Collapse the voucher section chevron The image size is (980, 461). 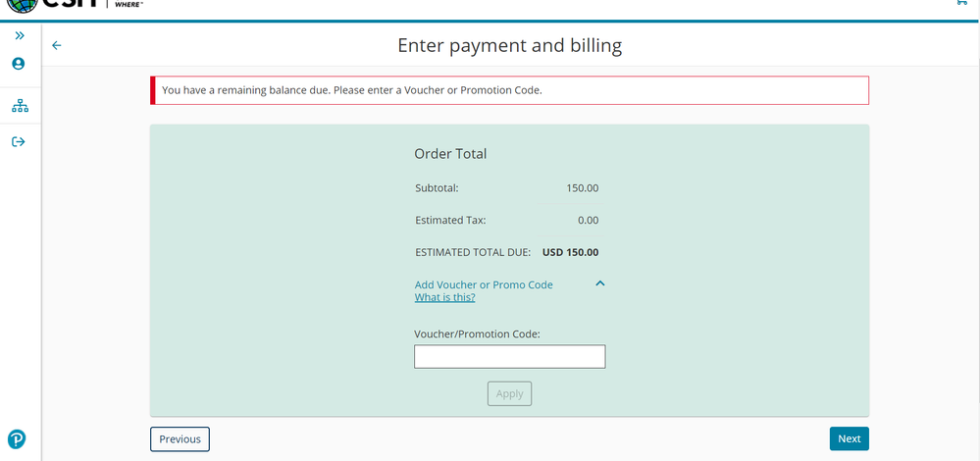(600, 283)
